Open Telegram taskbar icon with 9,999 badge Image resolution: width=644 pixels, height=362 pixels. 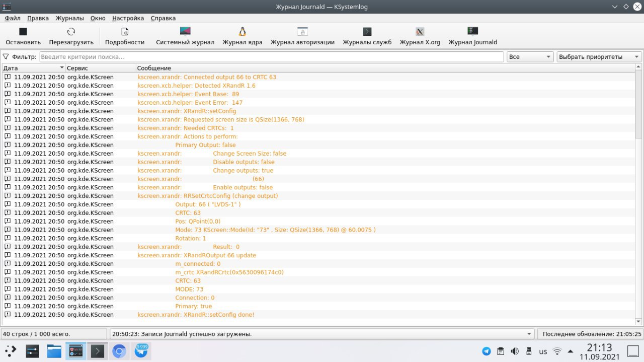click(141, 351)
